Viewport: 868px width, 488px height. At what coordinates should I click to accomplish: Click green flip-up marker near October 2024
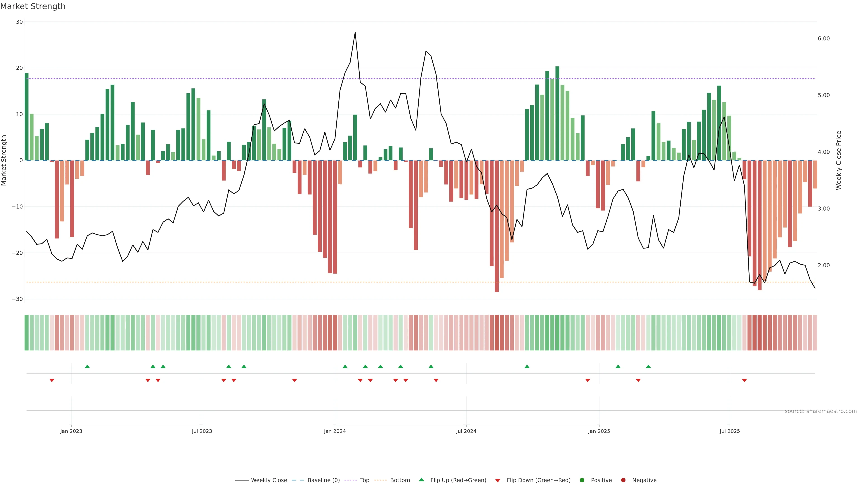[x=527, y=366]
